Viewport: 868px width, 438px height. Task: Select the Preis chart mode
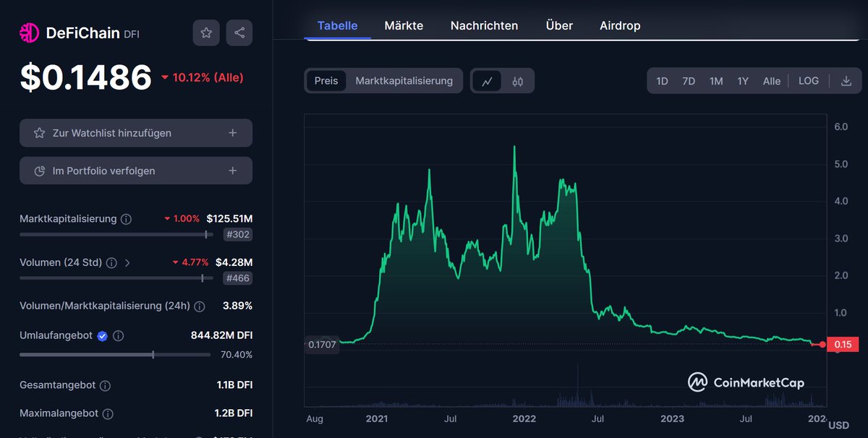(x=326, y=81)
